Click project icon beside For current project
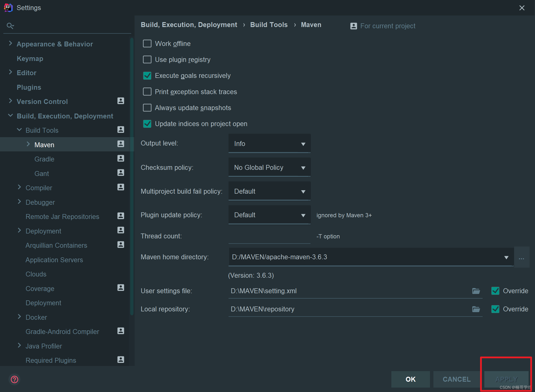 pos(353,26)
